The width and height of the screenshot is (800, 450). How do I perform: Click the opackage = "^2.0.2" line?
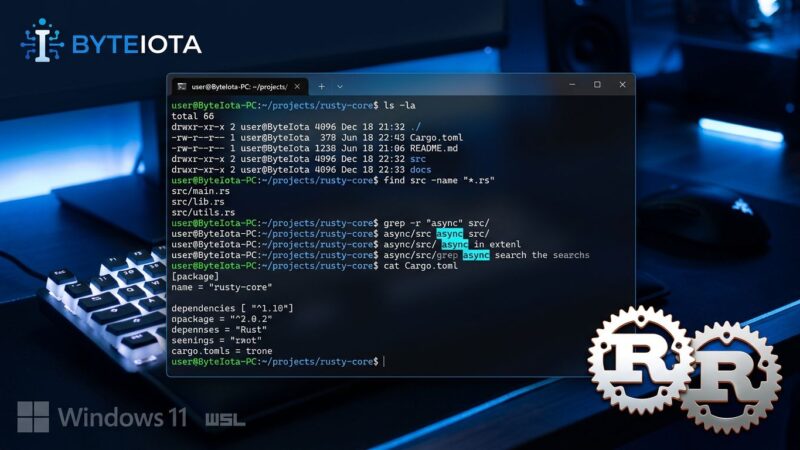coord(221,319)
